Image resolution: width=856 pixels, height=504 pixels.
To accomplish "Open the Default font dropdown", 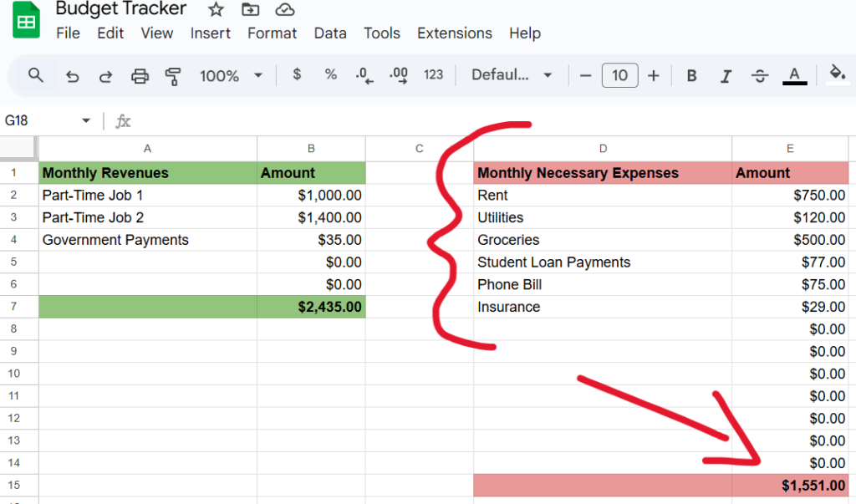I will pos(511,74).
